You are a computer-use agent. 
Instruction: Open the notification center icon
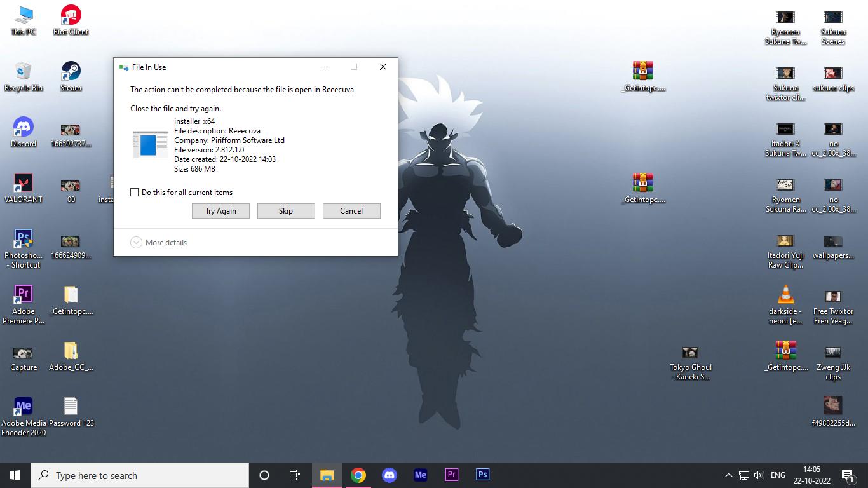click(848, 475)
